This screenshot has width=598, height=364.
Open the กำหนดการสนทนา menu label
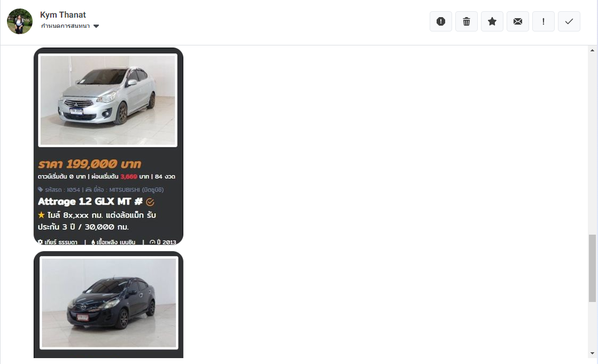[x=65, y=26]
